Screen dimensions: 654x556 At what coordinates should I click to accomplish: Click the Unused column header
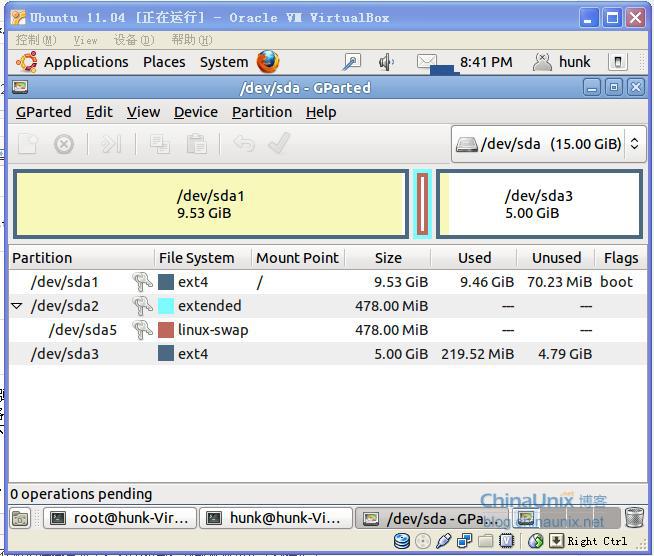tap(556, 258)
